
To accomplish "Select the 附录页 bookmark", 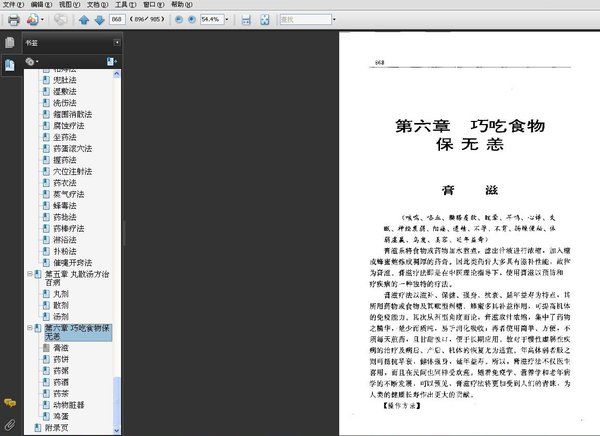I will point(56,428).
